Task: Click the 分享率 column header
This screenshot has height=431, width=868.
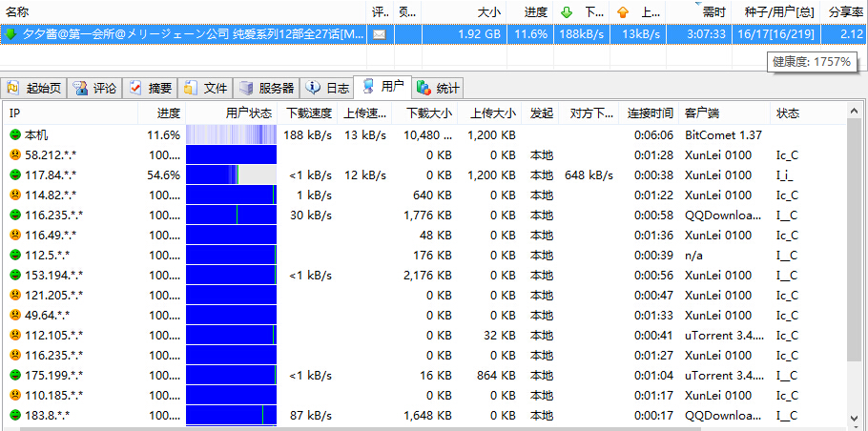Action: point(847,12)
